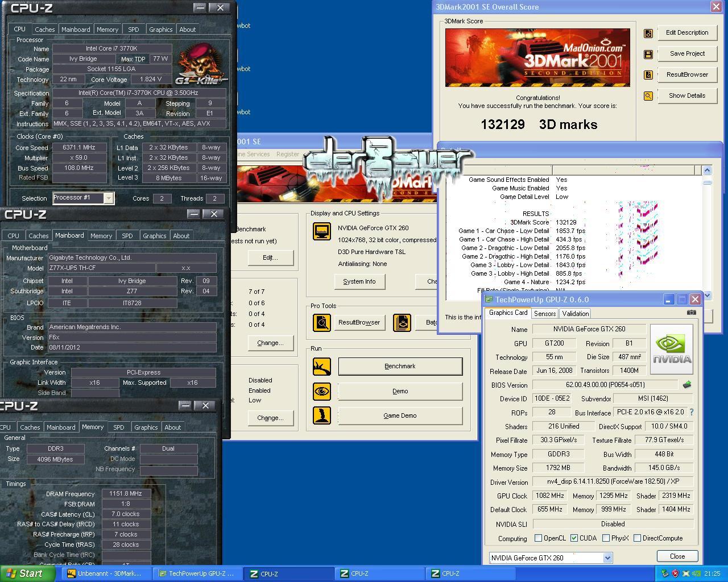Click the Close button in GPU-Z
Screen dimensions: 728x582
(x=677, y=556)
